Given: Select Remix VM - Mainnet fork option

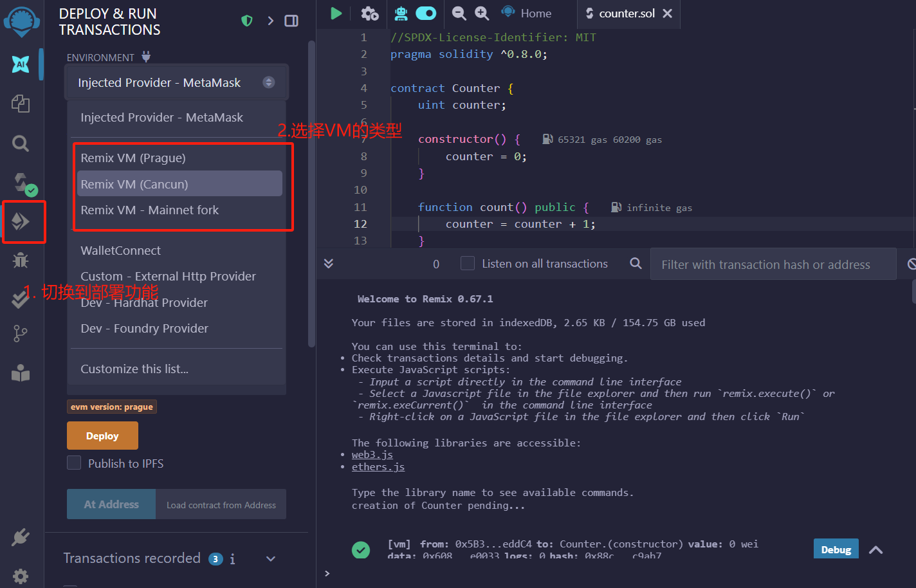Looking at the screenshot, I should (x=179, y=210).
